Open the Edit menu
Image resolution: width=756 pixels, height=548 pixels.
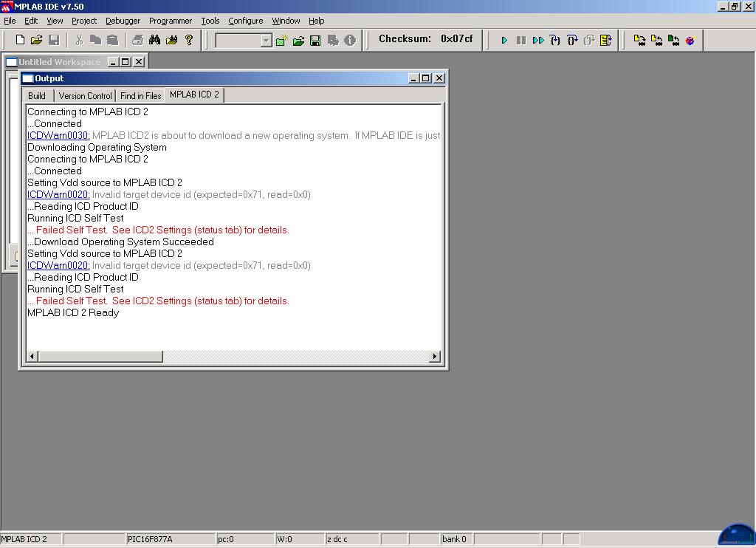pos(31,21)
